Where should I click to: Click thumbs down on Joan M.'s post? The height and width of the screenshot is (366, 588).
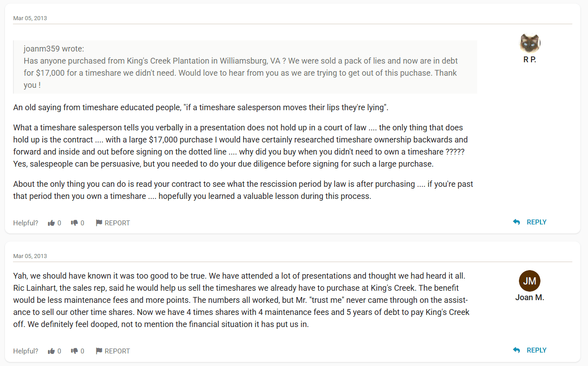pyautogui.click(x=74, y=351)
